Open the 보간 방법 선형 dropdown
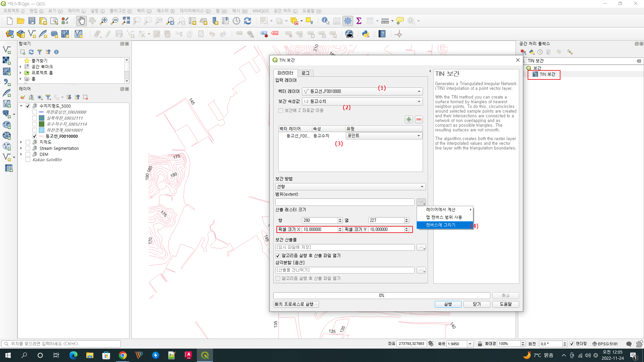Screen dimensions: 644x362 click(x=350, y=187)
